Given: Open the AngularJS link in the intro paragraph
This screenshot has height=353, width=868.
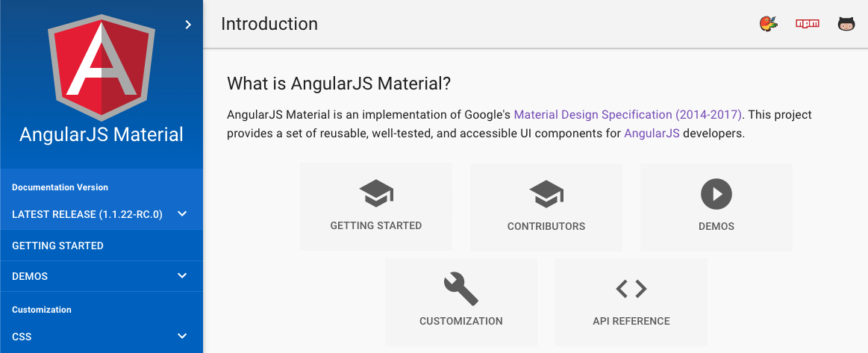Looking at the screenshot, I should coord(652,134).
